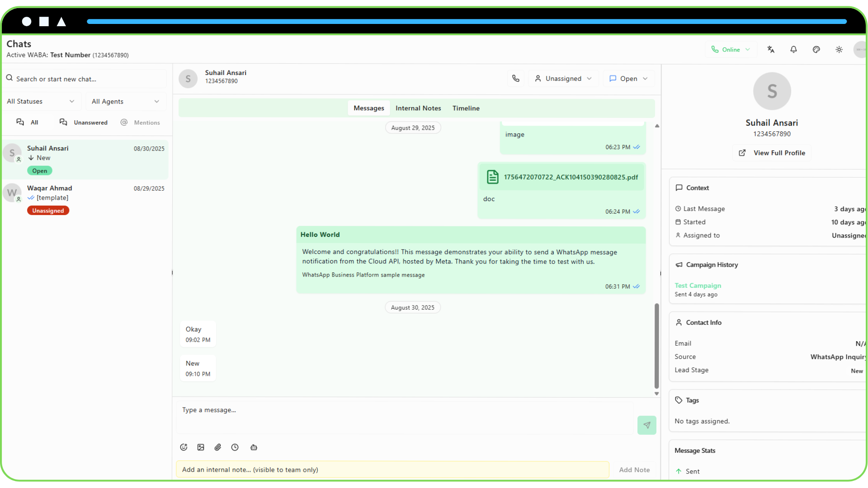Click the large profile avatar S
Screen dimensions: 868x488
(772, 91)
